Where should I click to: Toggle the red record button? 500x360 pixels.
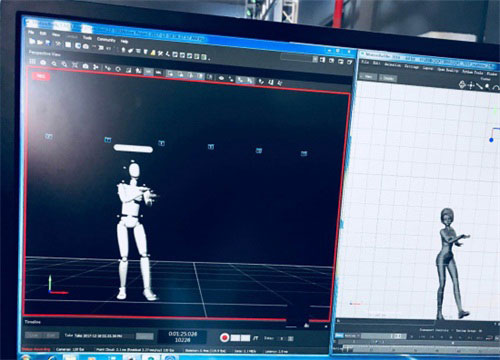click(x=225, y=338)
